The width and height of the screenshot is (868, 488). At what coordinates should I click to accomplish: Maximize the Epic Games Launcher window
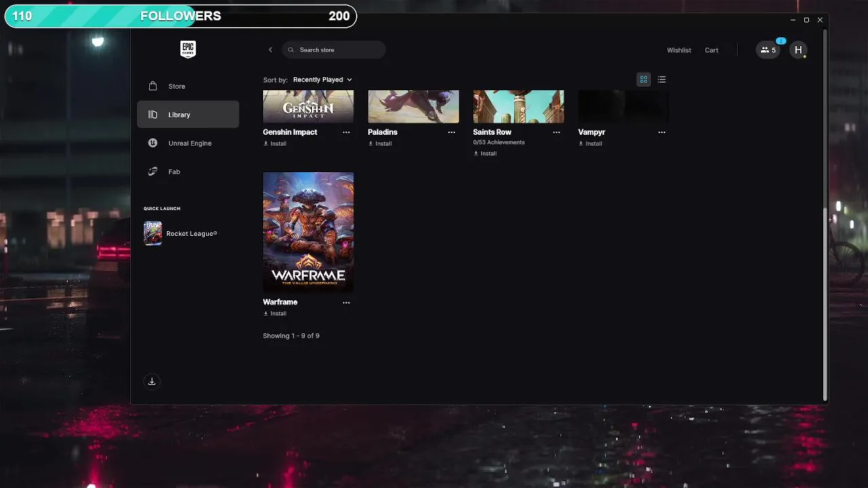(x=806, y=20)
